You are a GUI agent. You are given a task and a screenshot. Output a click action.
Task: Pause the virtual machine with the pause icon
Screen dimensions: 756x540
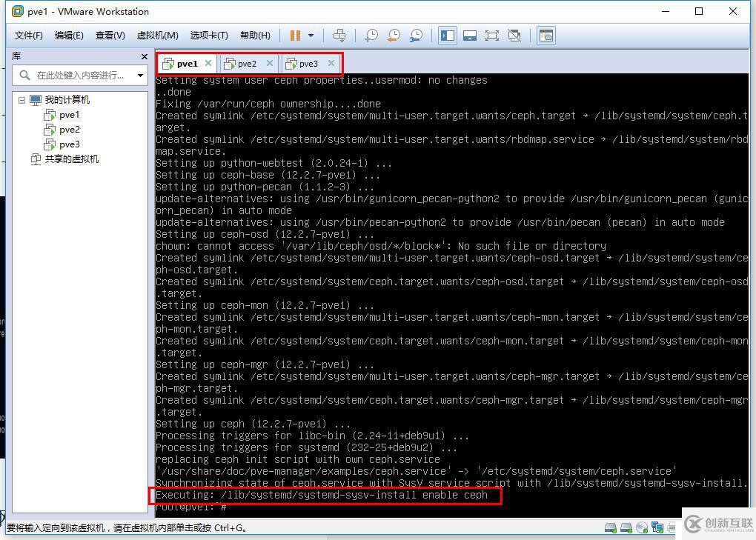point(295,35)
